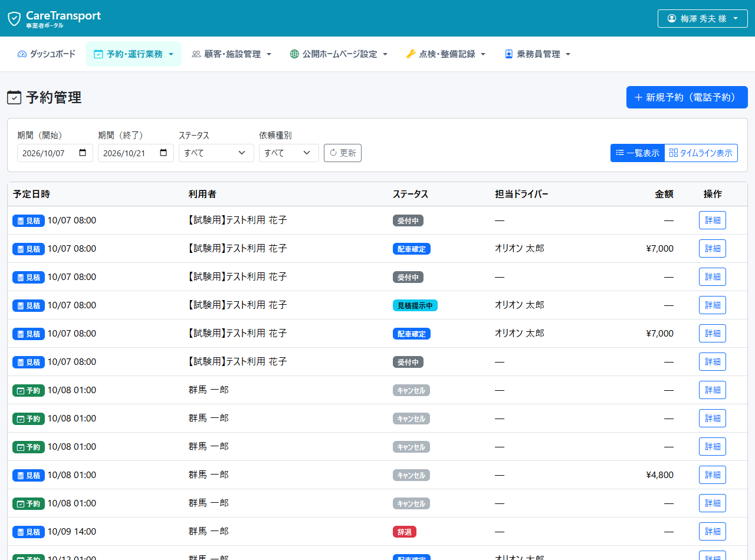The width and height of the screenshot is (755, 560).
Task: Switch to 一覧表示 list view
Action: tap(638, 153)
